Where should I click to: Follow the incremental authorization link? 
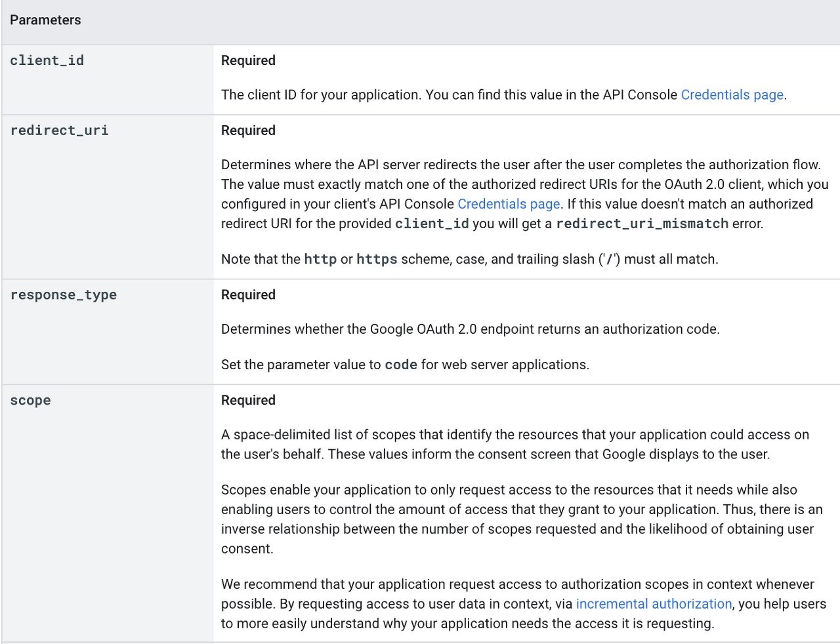pos(654,604)
